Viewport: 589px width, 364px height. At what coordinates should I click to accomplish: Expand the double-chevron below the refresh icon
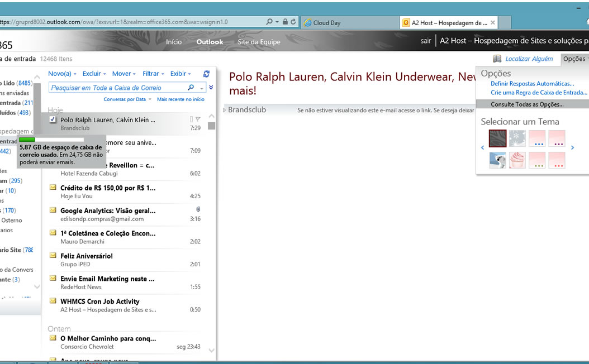pos(211,88)
